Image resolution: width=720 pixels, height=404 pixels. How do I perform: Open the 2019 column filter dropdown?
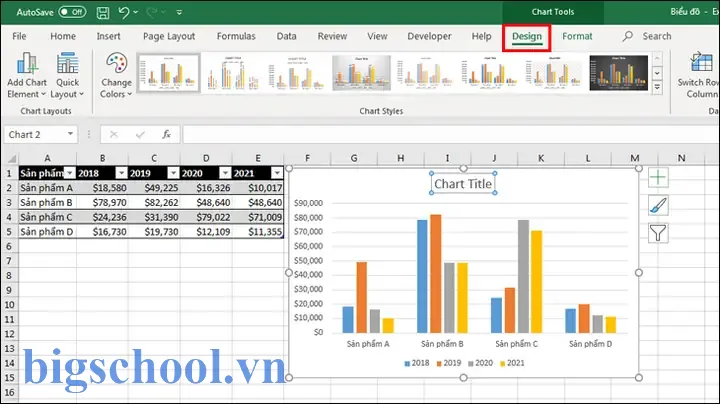click(x=173, y=173)
